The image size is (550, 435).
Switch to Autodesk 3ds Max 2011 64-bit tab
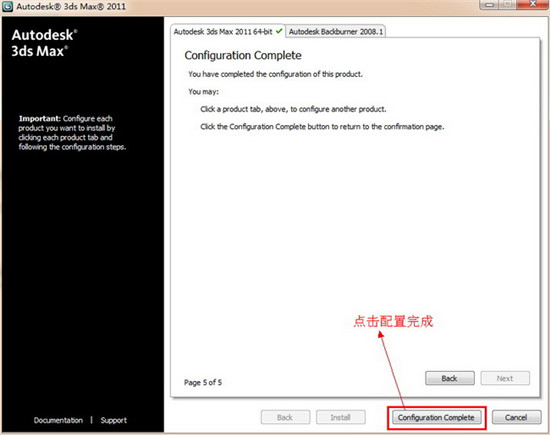(x=228, y=32)
